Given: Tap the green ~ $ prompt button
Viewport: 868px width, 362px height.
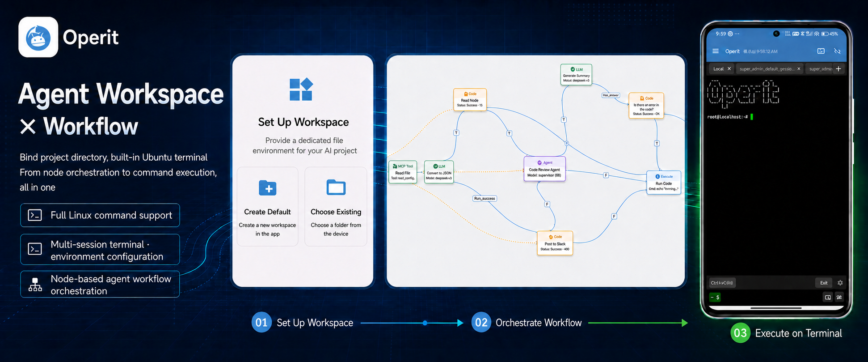Looking at the screenshot, I should point(715,297).
